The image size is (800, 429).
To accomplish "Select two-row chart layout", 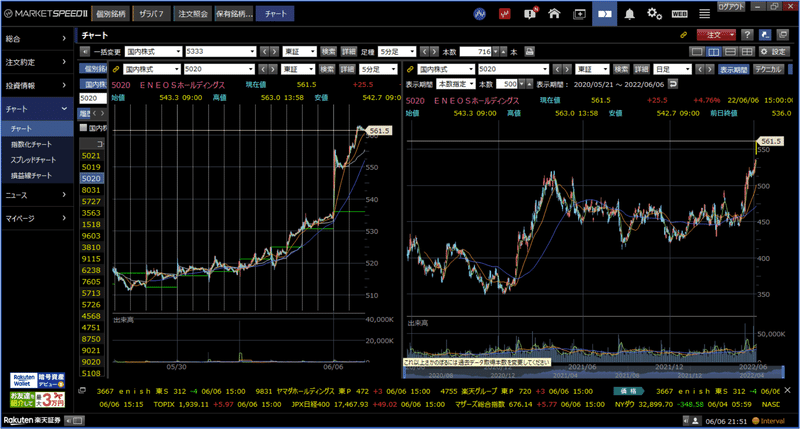I will [x=731, y=52].
